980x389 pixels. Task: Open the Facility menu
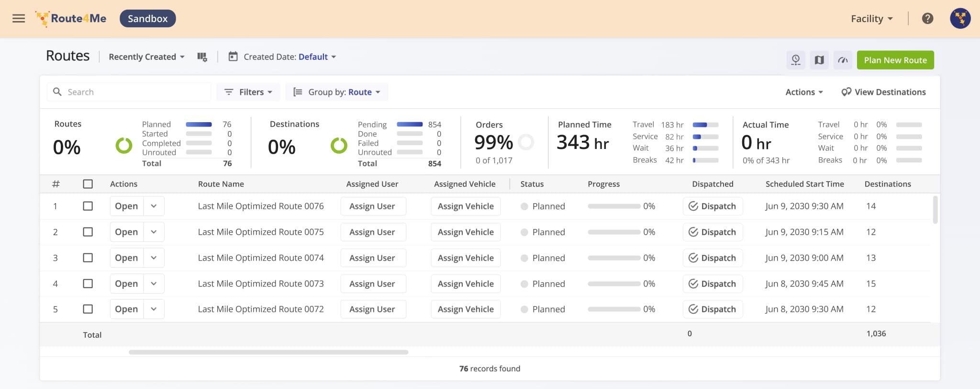pyautogui.click(x=871, y=19)
